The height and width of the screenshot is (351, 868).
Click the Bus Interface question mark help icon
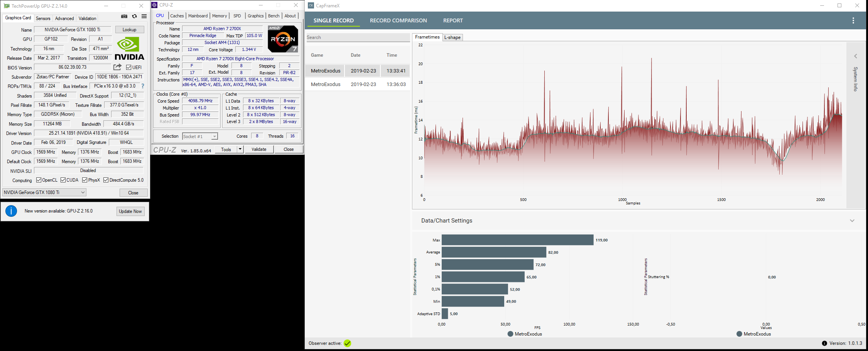[143, 86]
